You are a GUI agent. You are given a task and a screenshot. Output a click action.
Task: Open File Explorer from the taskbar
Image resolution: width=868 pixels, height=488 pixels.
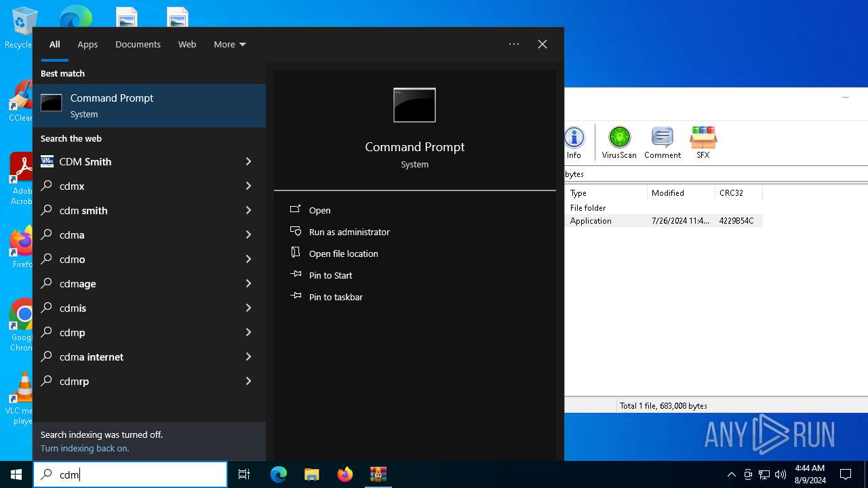tap(311, 474)
